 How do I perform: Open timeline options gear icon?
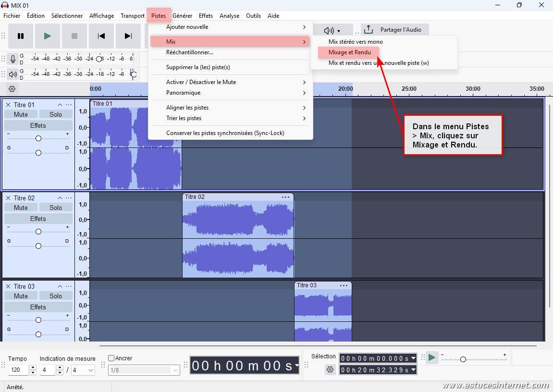(12, 89)
